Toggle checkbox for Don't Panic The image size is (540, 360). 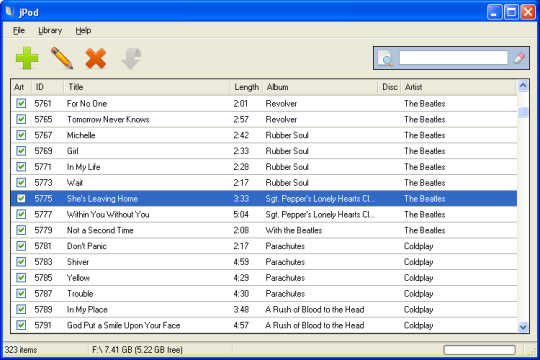(x=21, y=246)
